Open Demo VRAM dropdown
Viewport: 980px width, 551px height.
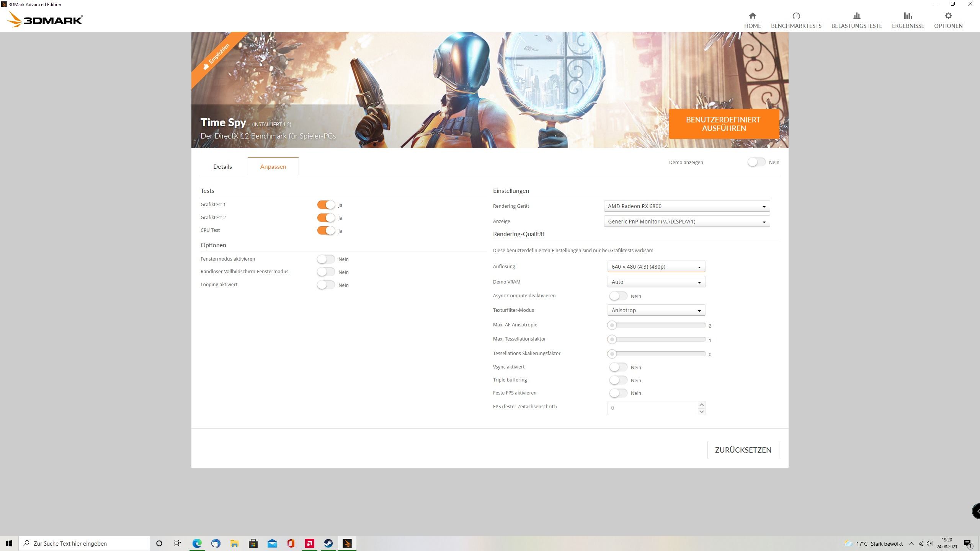coord(656,282)
